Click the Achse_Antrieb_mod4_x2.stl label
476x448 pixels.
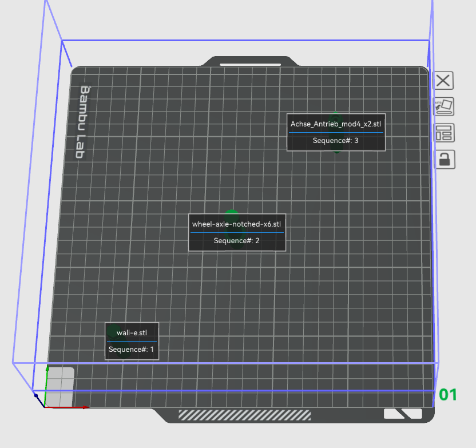[x=336, y=123]
